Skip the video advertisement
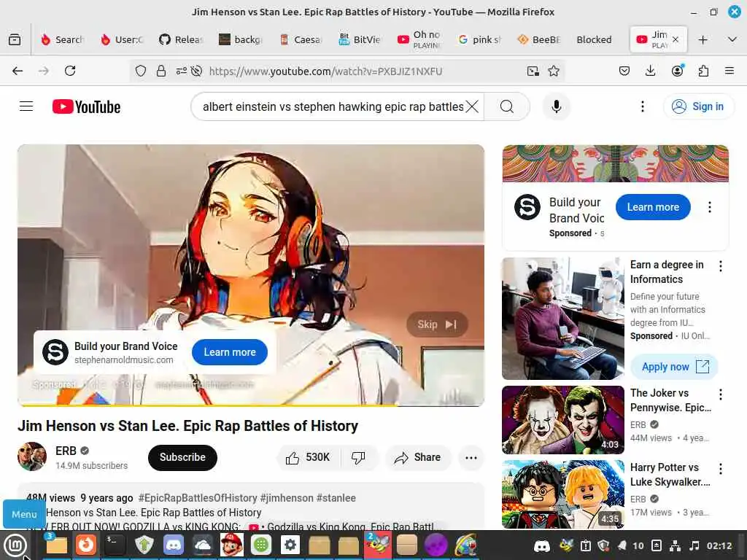Viewport: 747px width, 560px height. click(437, 324)
